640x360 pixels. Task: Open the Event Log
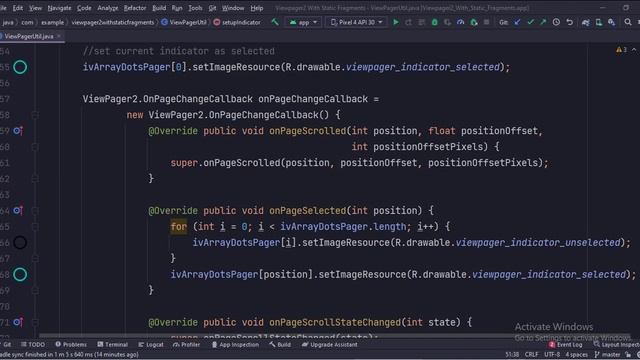click(x=566, y=344)
